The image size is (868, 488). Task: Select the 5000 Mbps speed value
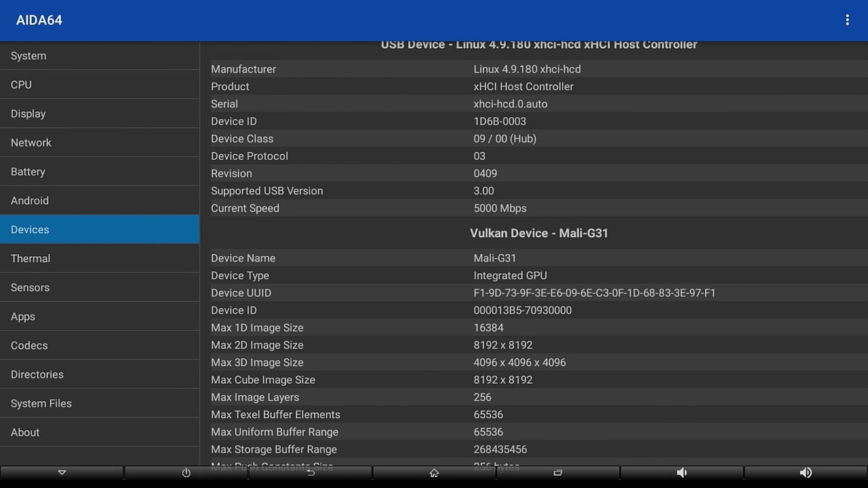coord(500,208)
